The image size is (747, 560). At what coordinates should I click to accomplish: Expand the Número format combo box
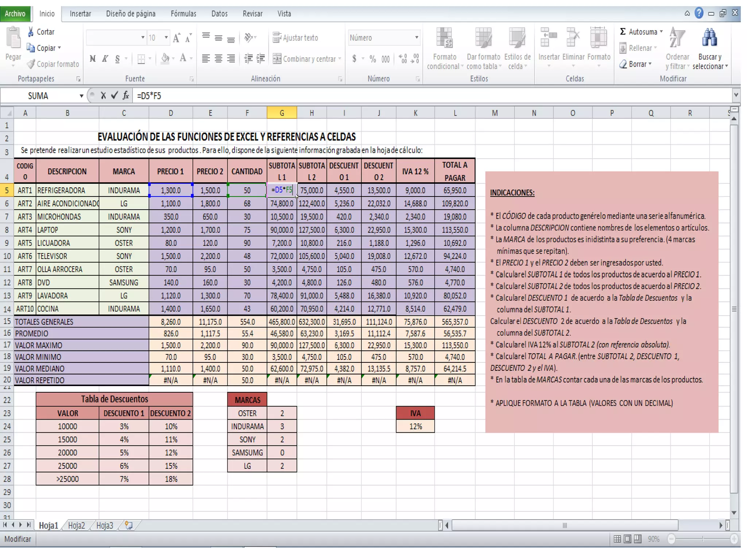(417, 38)
